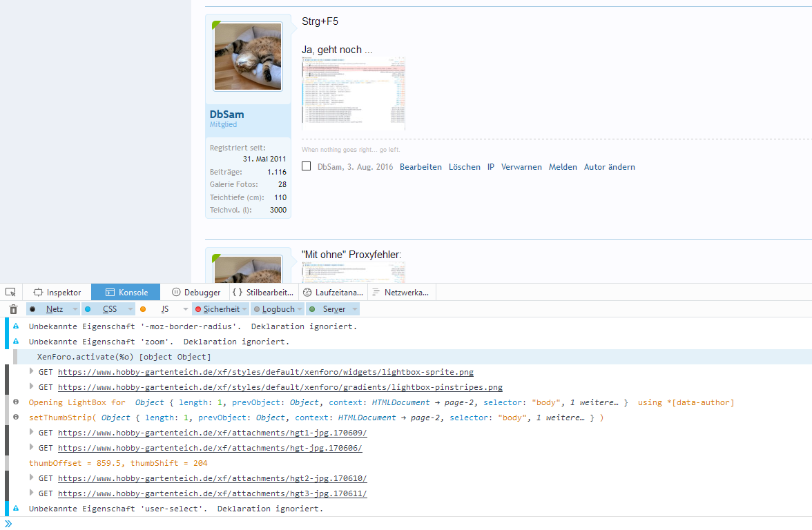This screenshot has height=530, width=812.
Task: Click the Löschen link
Action: 465,167
